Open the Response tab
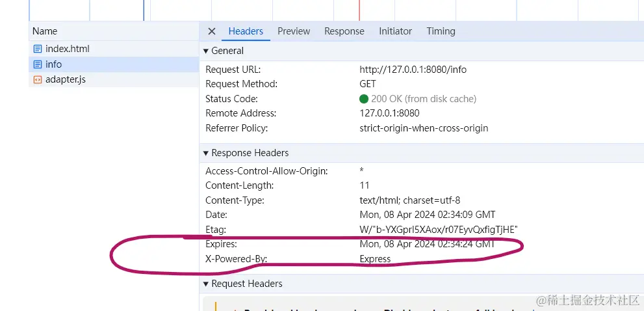 click(344, 31)
